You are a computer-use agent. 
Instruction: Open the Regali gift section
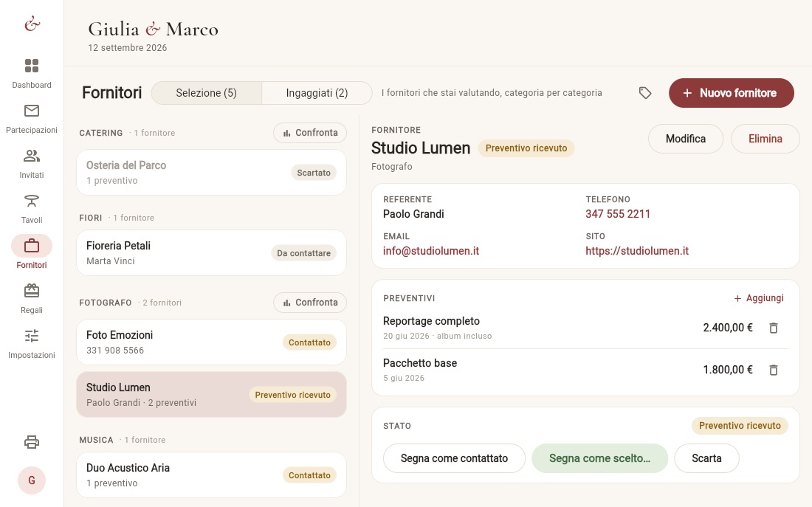pyautogui.click(x=32, y=298)
